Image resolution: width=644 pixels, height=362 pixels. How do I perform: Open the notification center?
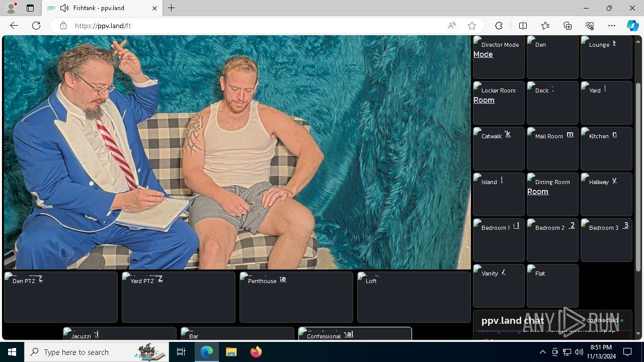tap(627, 352)
